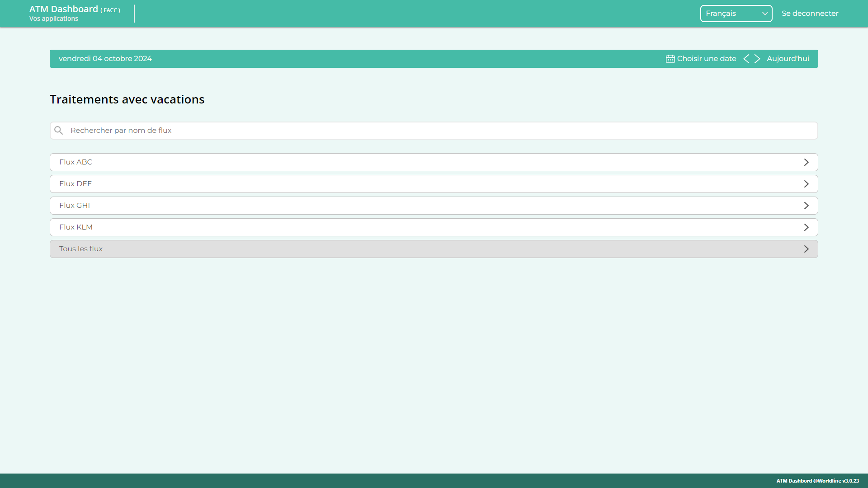The height and width of the screenshot is (488, 868).
Task: Click Choisir une date label
Action: click(706, 59)
